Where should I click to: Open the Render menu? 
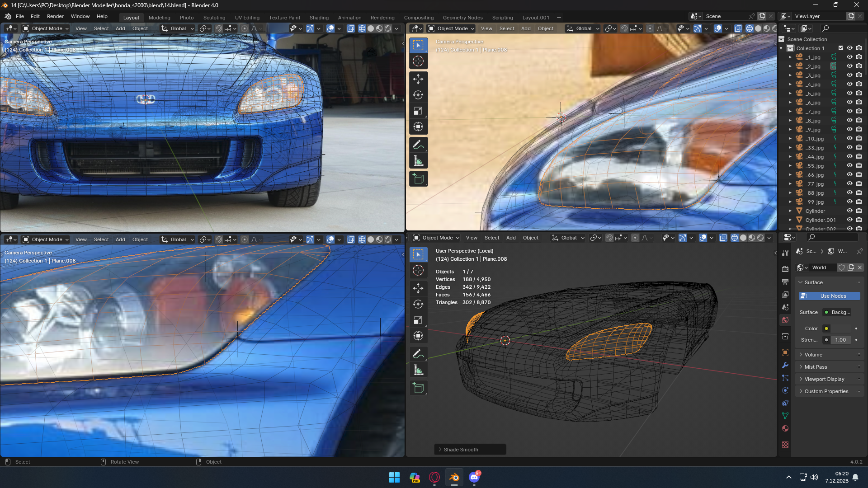[x=55, y=16]
